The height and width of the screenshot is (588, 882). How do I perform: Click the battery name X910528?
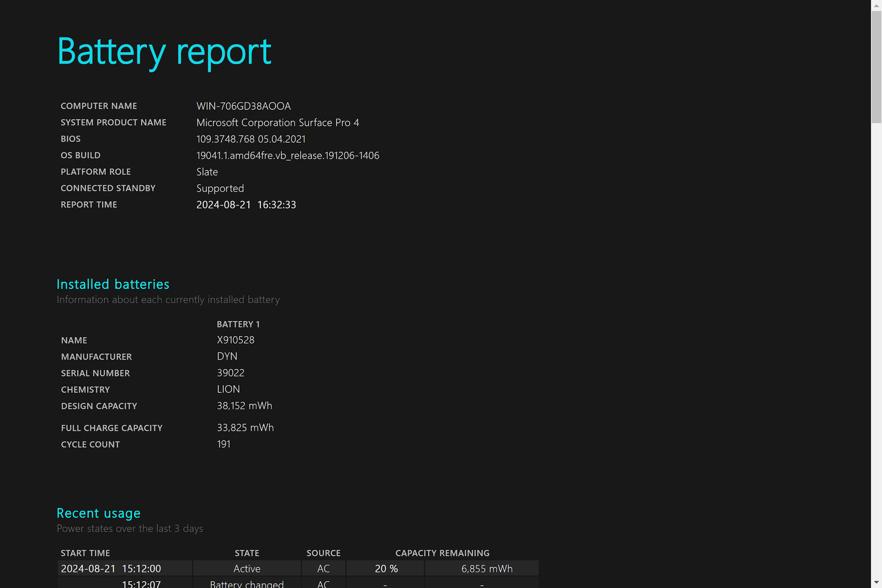tap(235, 340)
